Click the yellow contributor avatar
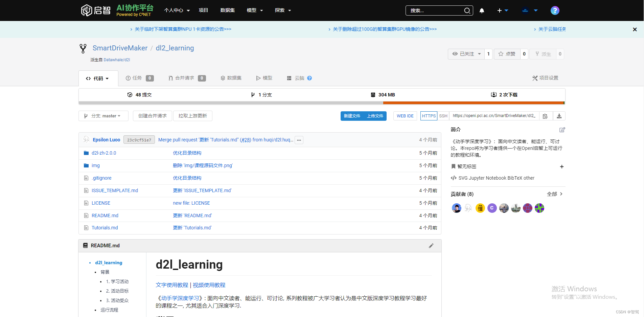 (x=480, y=208)
